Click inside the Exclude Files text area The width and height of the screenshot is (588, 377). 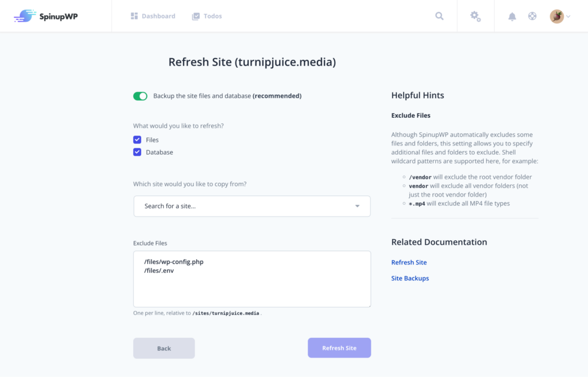252,279
